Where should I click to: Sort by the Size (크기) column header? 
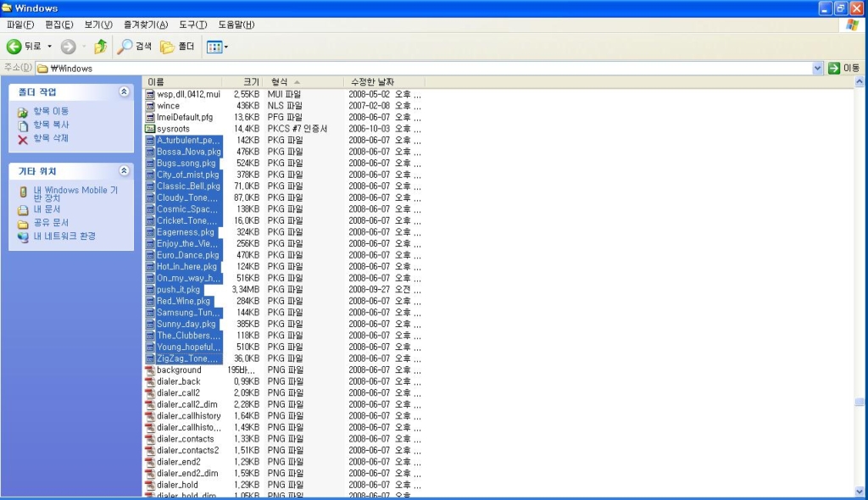(x=242, y=82)
